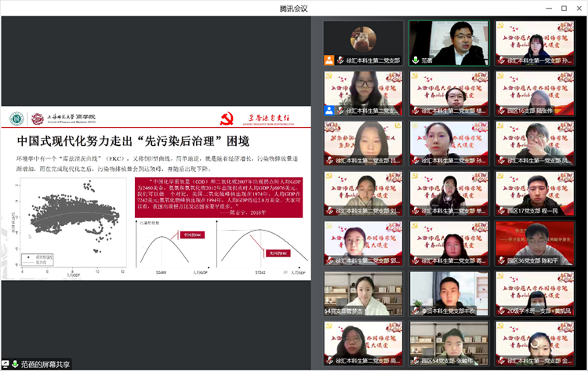Click the 范蓓的屏幕共享 status label
The image size is (588, 371).
45,364
